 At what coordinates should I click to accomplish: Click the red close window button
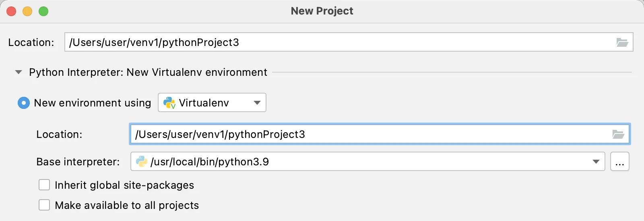(x=11, y=11)
